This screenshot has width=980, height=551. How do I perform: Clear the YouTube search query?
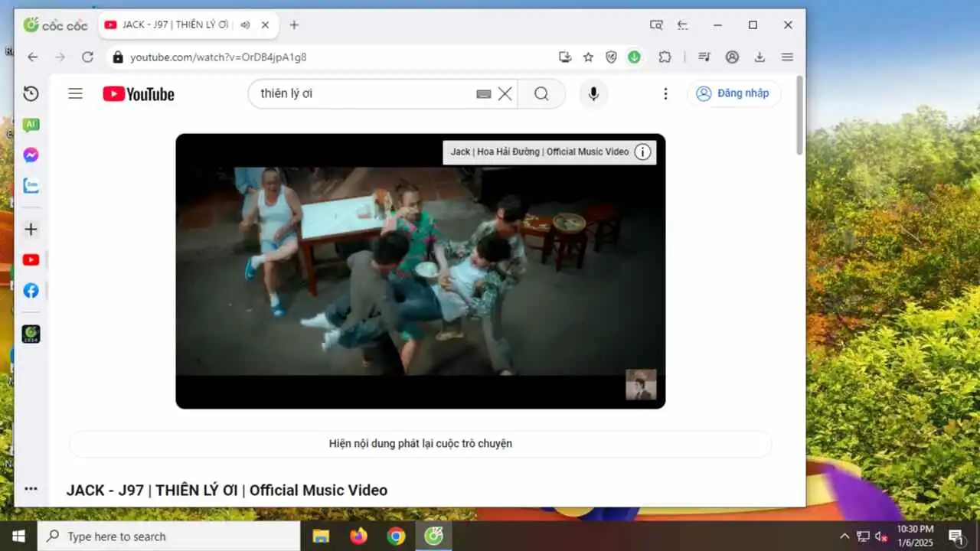coord(505,93)
